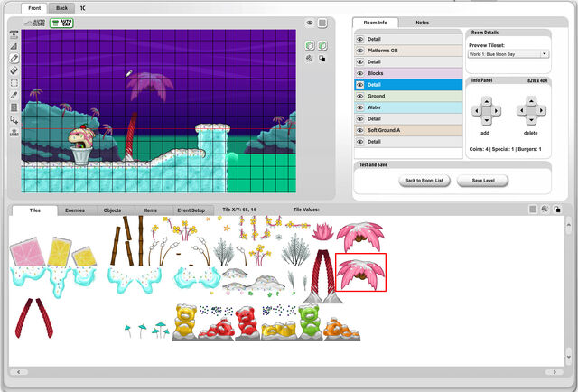Viewport: 578px width, 392px height.
Task: Select the Blocks layer row
Action: (x=408, y=73)
